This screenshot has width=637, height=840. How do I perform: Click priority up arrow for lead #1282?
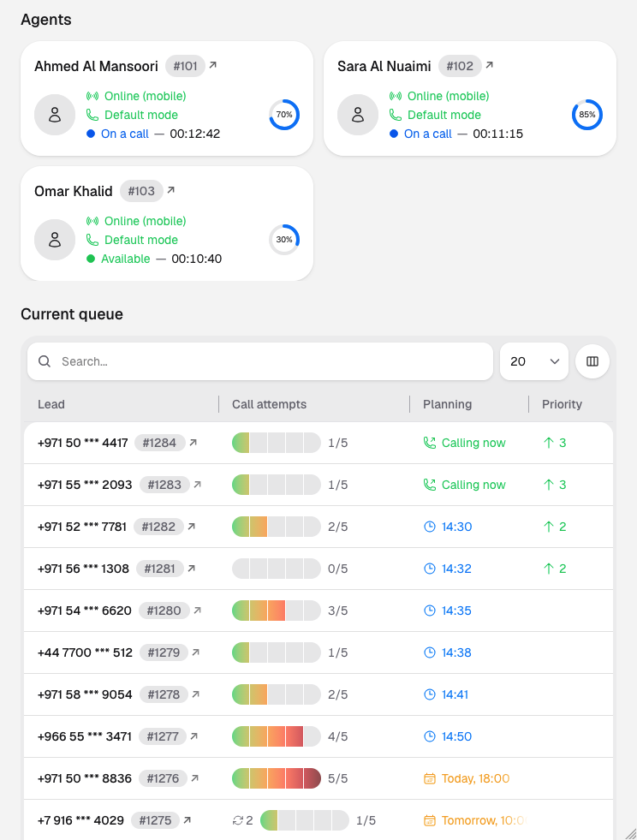(x=548, y=527)
